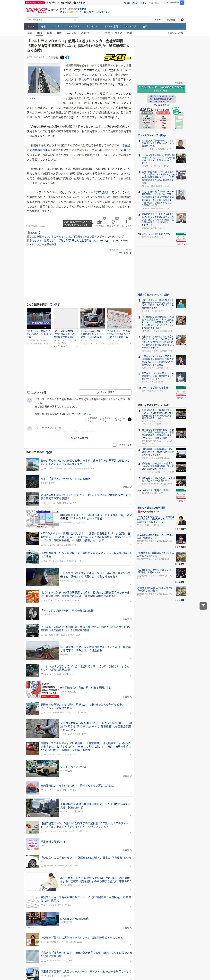React with わかりやすい lightbulb icon

tap(113, 222)
